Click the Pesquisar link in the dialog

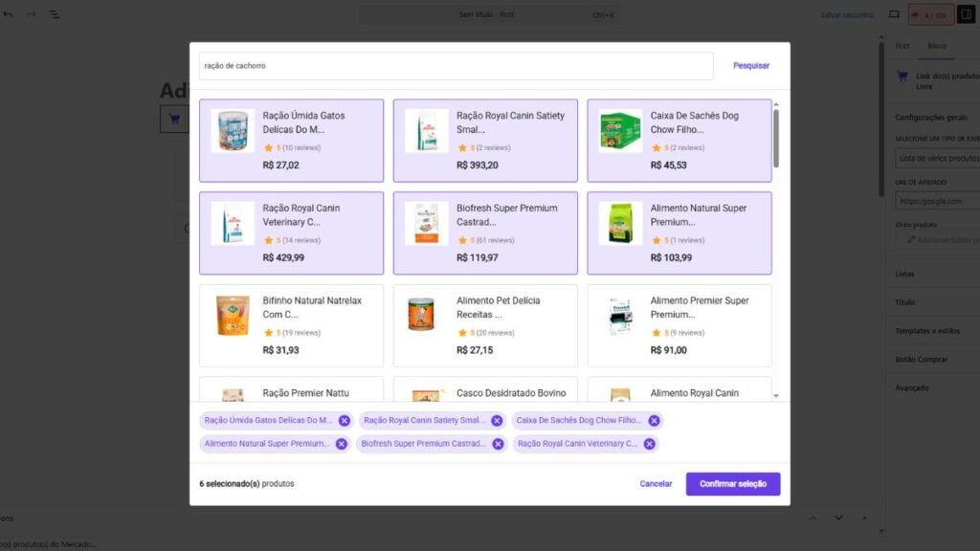(750, 64)
